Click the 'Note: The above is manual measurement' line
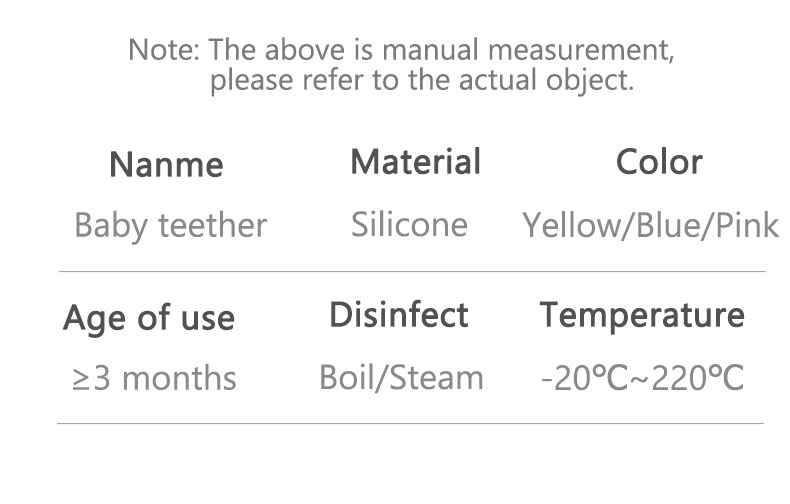The height and width of the screenshot is (504, 790). (x=394, y=49)
